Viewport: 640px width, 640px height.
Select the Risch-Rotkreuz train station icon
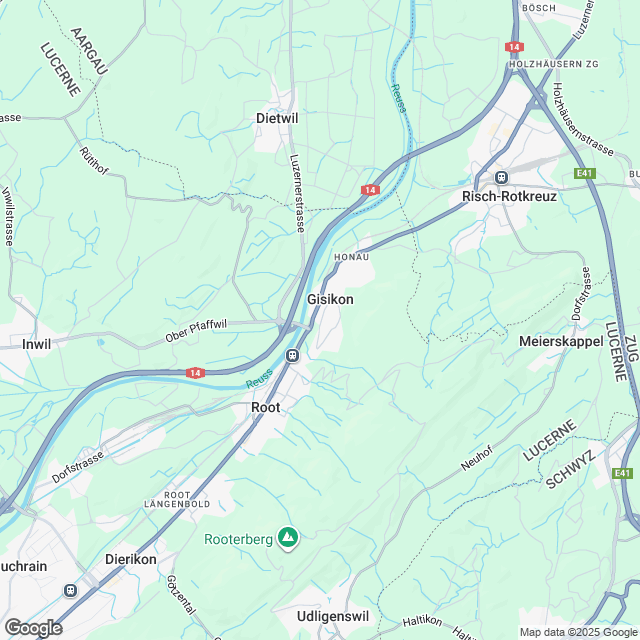[501, 178]
